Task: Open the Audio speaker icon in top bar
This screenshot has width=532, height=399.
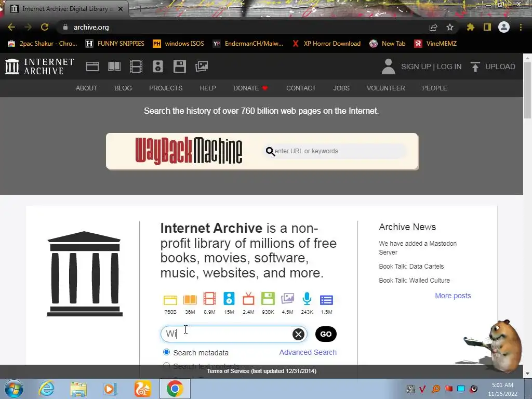Action: (x=158, y=66)
